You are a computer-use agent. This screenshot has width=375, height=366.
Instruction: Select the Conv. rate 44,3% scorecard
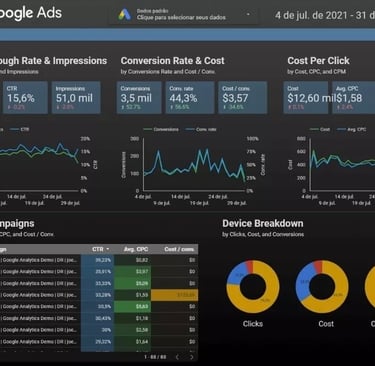(x=190, y=98)
